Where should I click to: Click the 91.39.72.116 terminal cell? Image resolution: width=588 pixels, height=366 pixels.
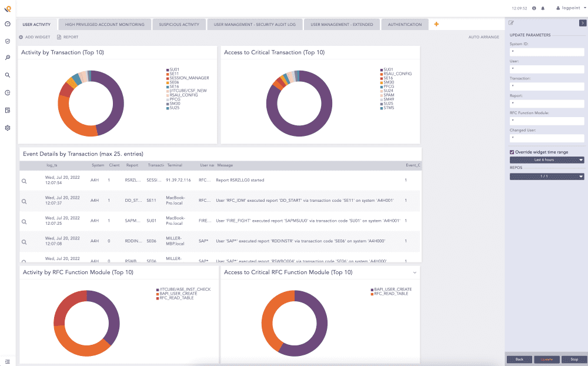coord(179,180)
